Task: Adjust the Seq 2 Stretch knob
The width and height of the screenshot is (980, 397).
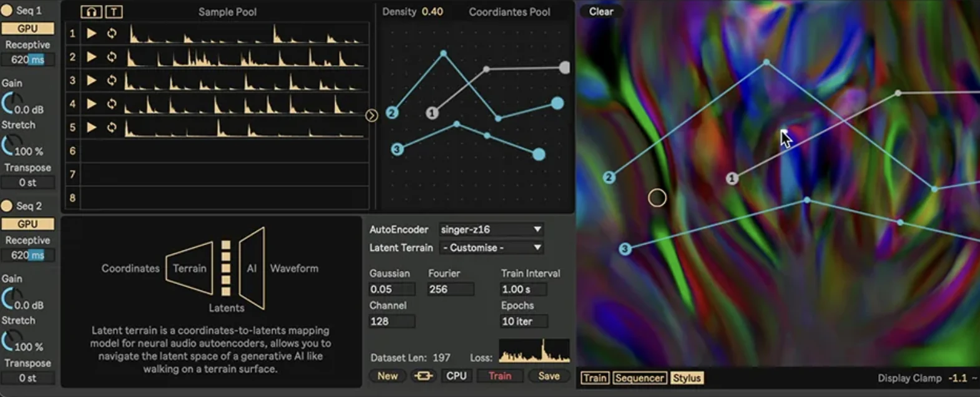Action: (11, 341)
